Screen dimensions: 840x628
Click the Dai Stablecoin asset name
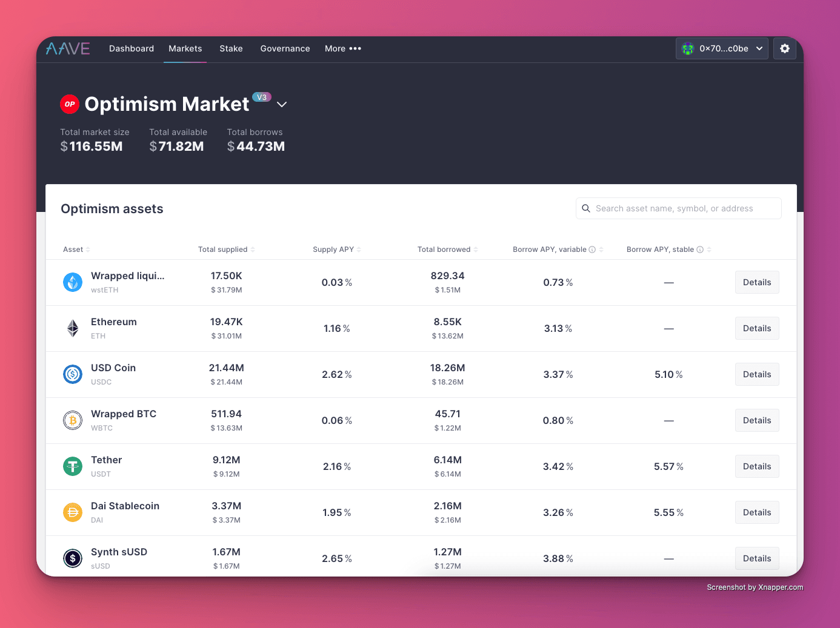click(x=125, y=506)
